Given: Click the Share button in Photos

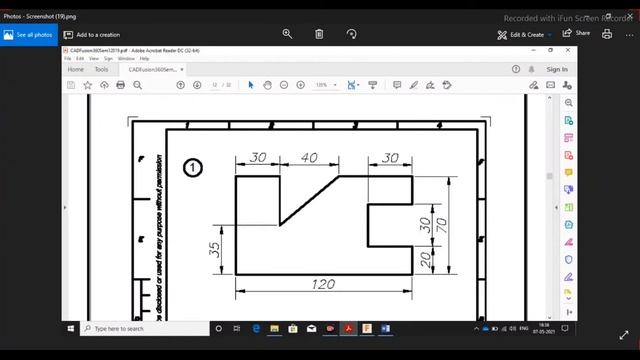Looking at the screenshot, I should [x=576, y=33].
